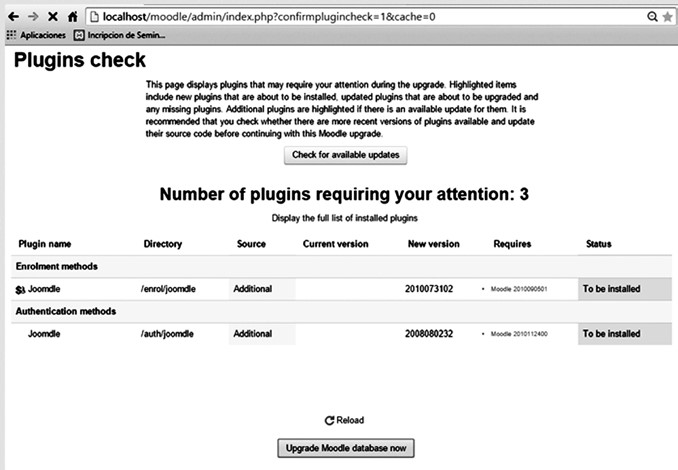Click the Current version column header
Image resolution: width=678 pixels, height=470 pixels.
pyautogui.click(x=336, y=244)
